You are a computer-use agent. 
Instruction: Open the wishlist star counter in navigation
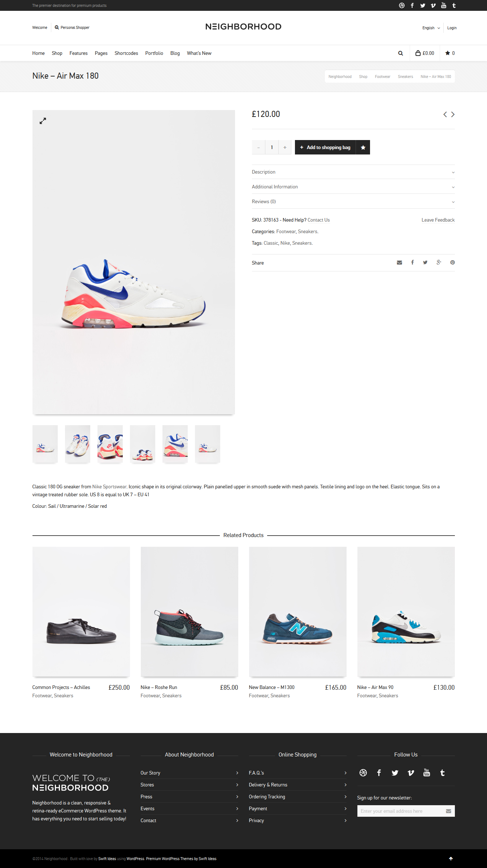click(x=450, y=53)
